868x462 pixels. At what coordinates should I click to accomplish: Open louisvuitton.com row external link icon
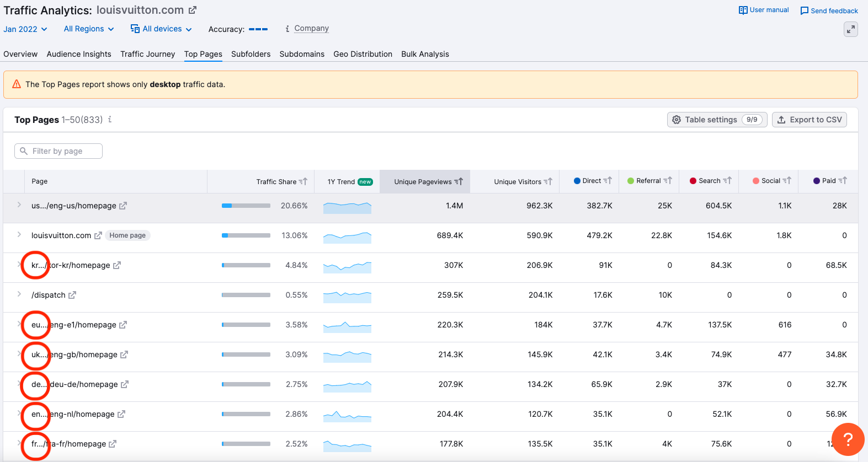click(98, 235)
